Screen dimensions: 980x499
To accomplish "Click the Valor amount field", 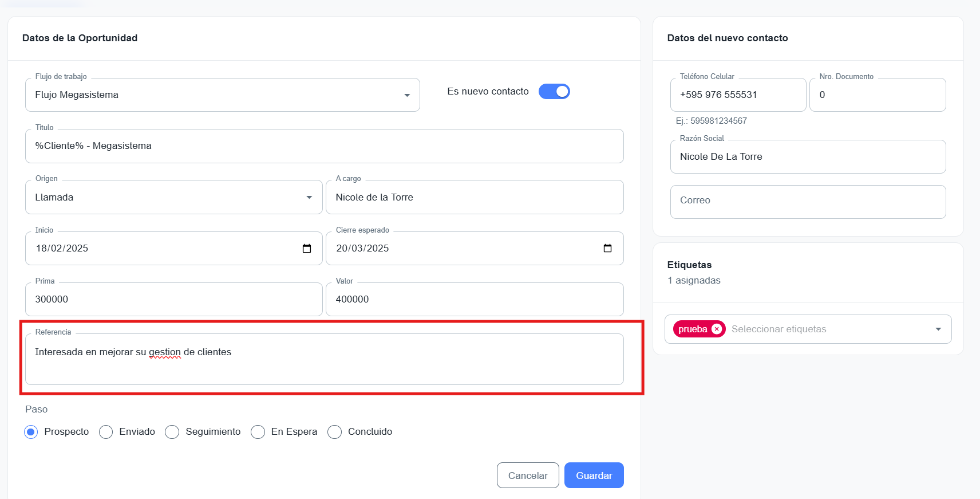I will [x=474, y=300].
